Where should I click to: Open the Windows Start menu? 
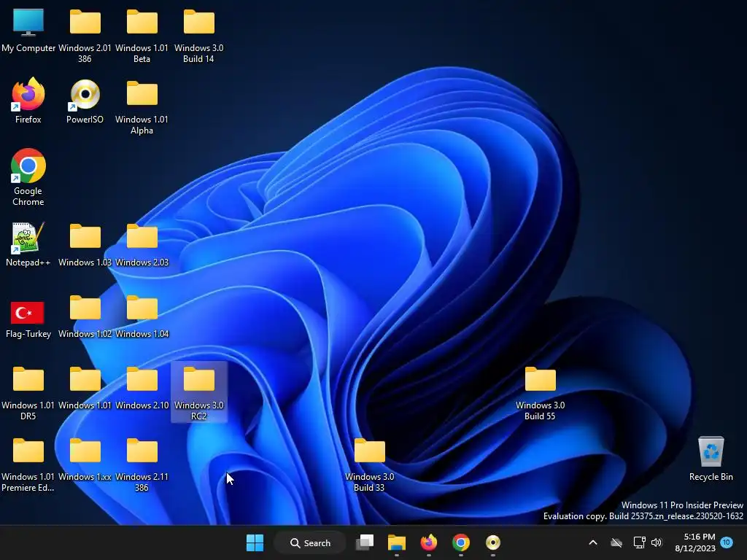pos(255,542)
